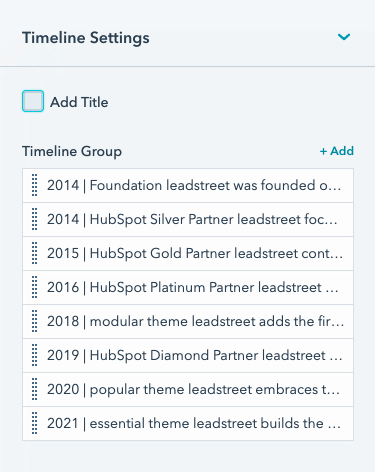
Task: Click drag handle of 2021 essential theme item
Action: (34, 423)
